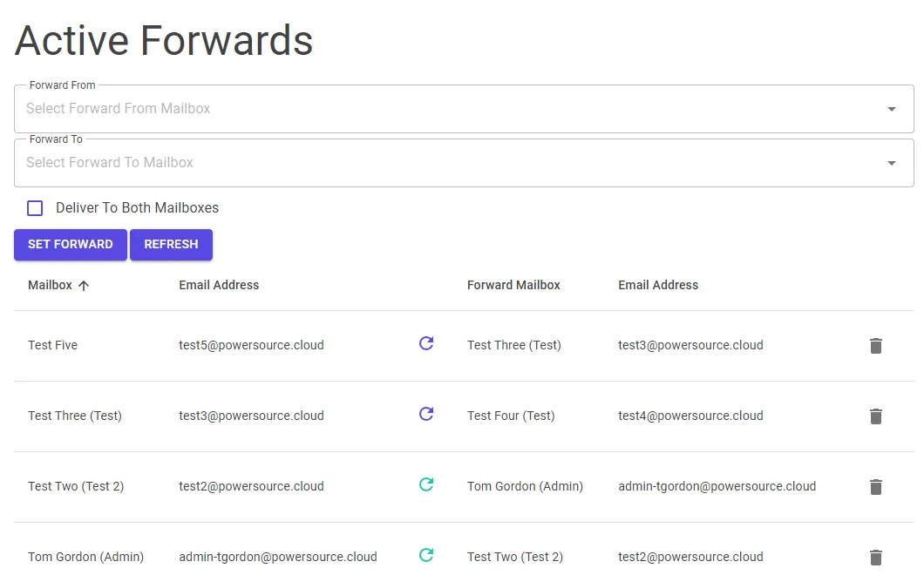Delete the test3 to test4 forward
924x582 pixels.
point(876,416)
